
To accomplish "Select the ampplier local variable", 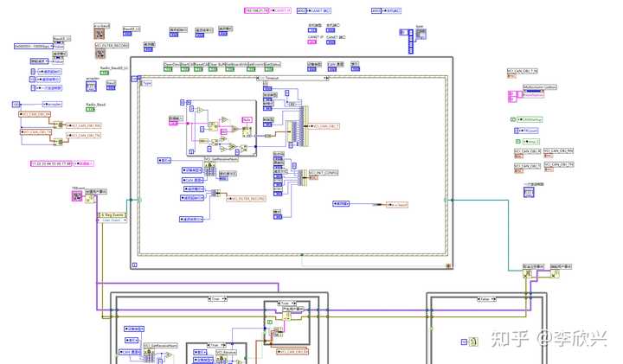I will [x=53, y=104].
